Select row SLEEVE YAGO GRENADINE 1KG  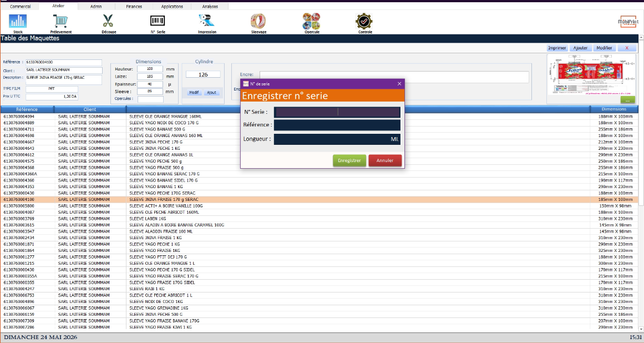coord(320,308)
